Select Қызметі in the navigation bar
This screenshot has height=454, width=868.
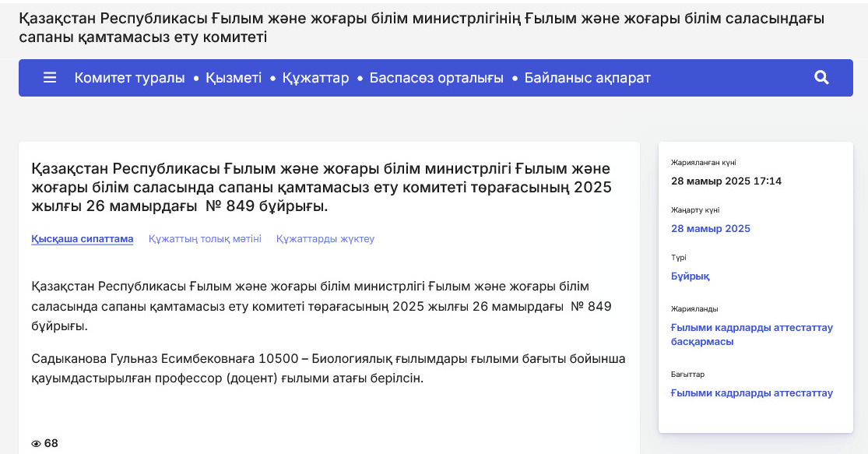pyautogui.click(x=234, y=78)
